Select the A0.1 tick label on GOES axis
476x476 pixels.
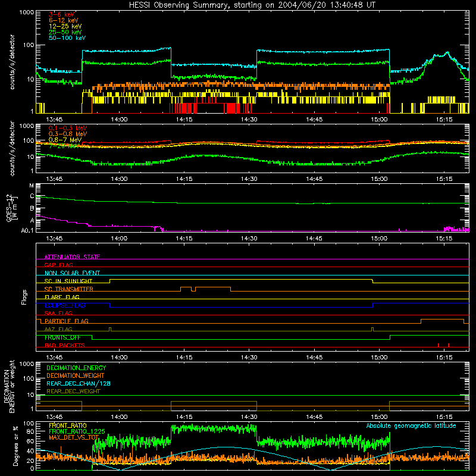pyautogui.click(x=27, y=230)
